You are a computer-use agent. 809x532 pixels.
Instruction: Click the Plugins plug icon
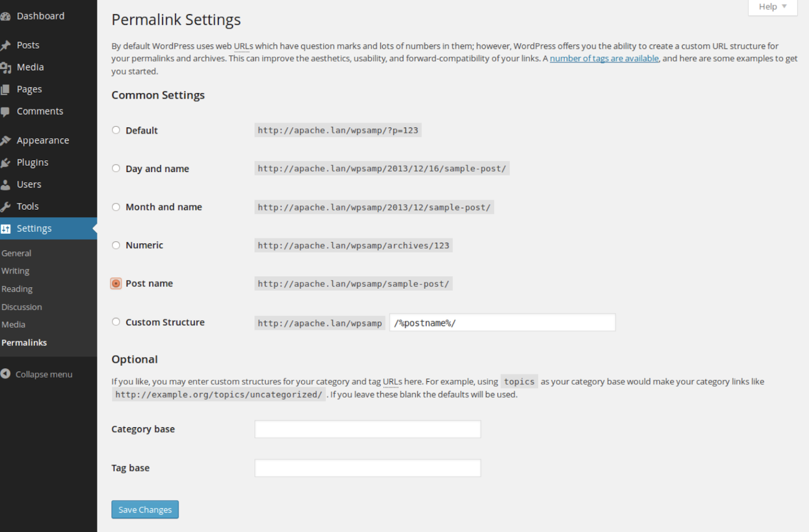6,163
